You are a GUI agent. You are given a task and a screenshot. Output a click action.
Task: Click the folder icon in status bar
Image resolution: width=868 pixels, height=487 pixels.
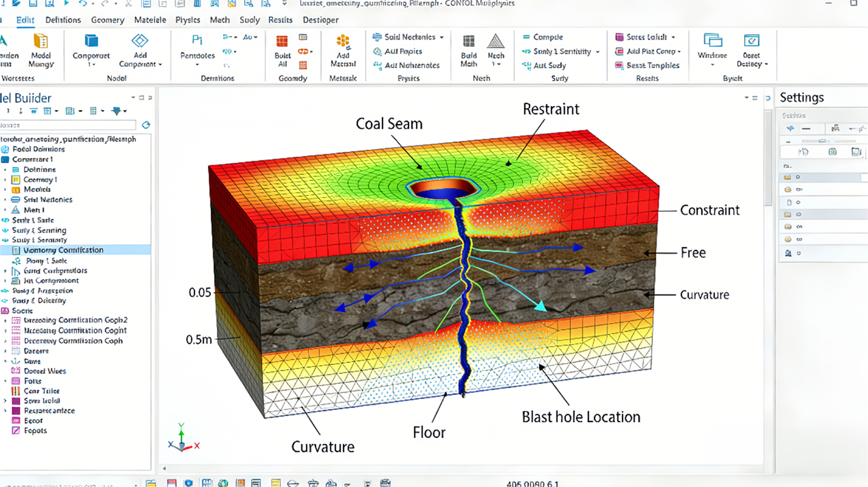(151, 483)
